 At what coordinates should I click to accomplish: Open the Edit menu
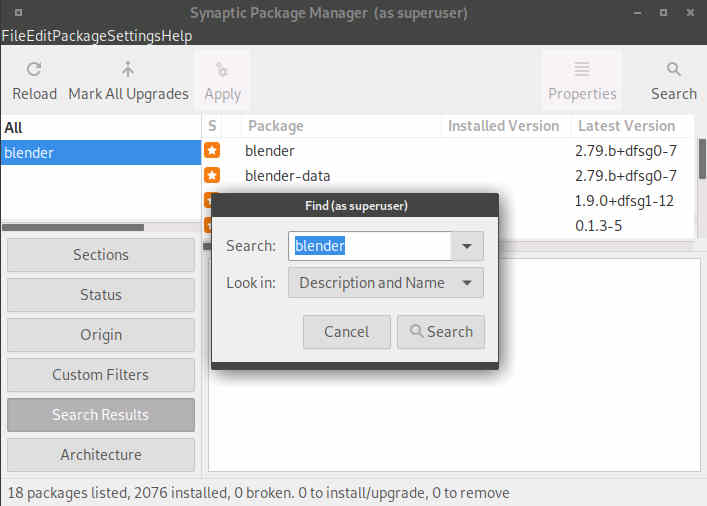[39, 36]
